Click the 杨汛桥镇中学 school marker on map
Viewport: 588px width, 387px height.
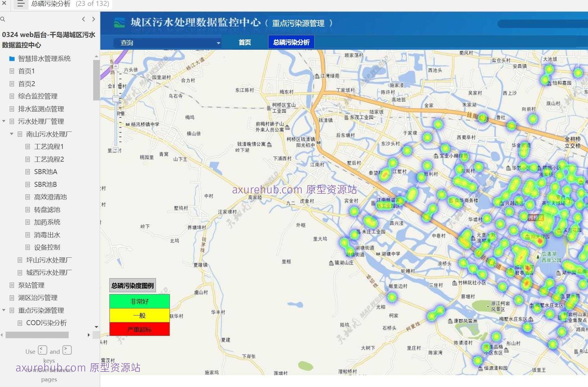(127, 124)
